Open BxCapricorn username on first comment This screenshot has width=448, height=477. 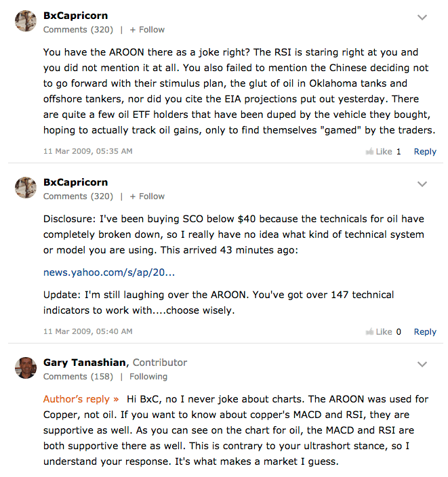[75, 16]
